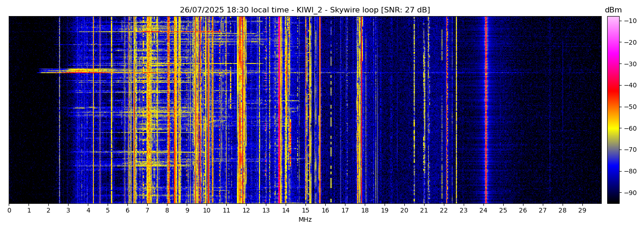644x230 pixels.
Task: Click the 24 MHz axis tick label
Action: [x=483, y=211]
